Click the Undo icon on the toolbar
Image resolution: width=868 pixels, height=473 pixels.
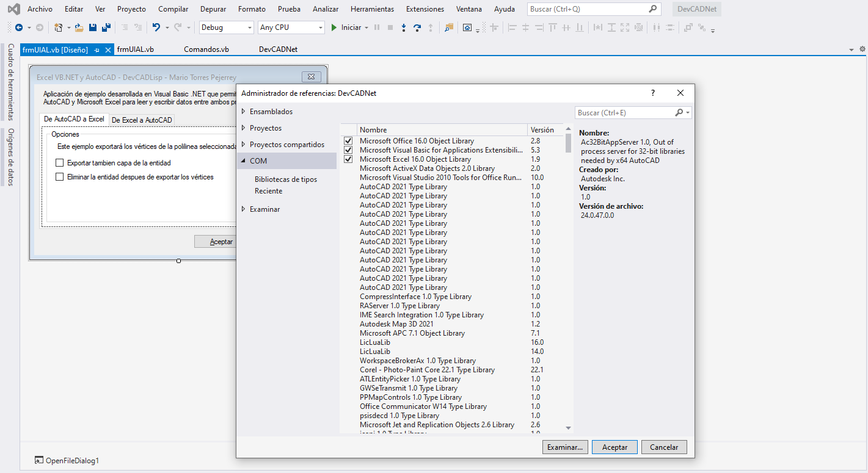pyautogui.click(x=156, y=27)
